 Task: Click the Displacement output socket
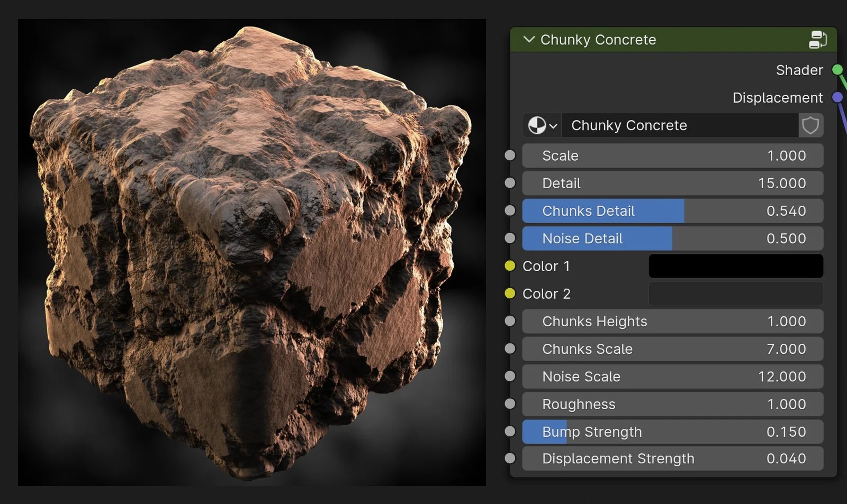pos(837,97)
